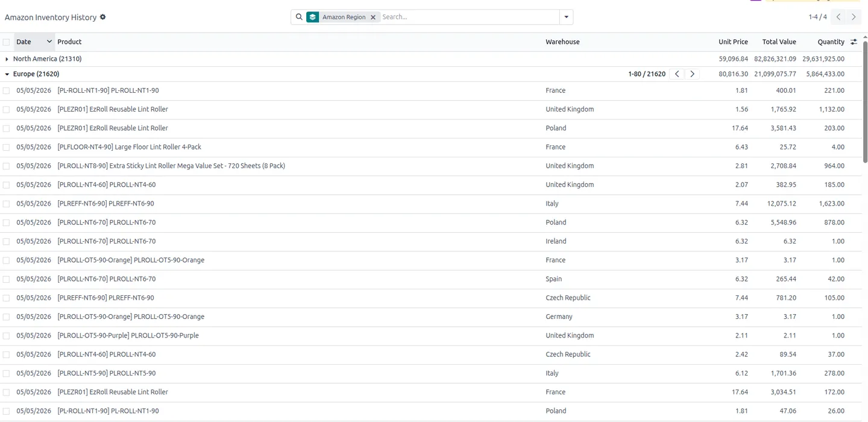The height and width of the screenshot is (422, 868).
Task: Remove the Amazon Region filter facet
Action: click(x=373, y=17)
